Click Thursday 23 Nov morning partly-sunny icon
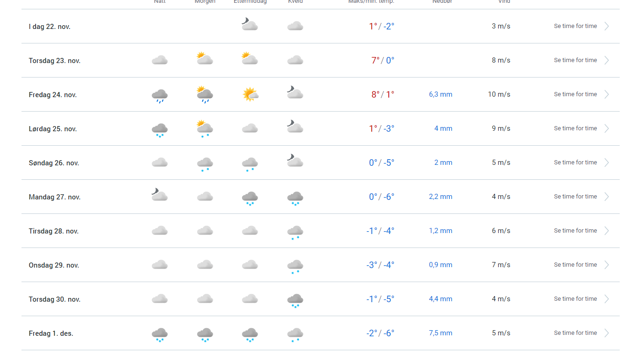Screen dimensions: 644x354 [205, 58]
